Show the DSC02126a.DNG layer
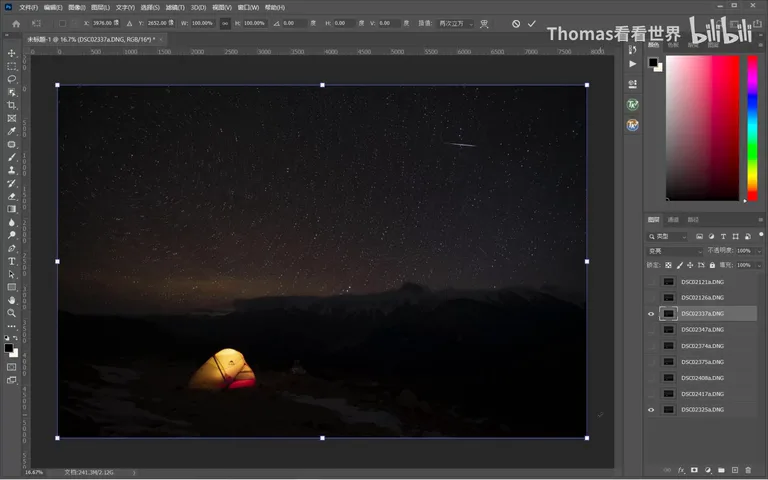Image resolution: width=768 pixels, height=480 pixels. pyautogui.click(x=651, y=298)
